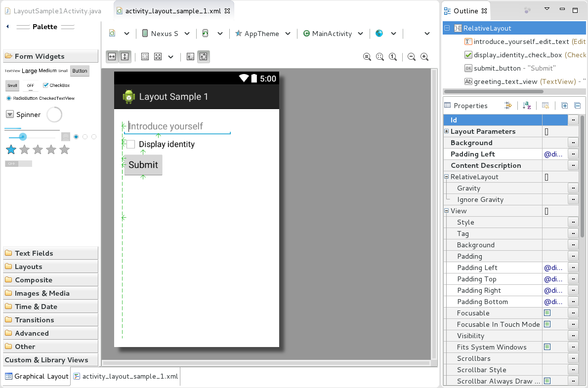Click the zoom in magnifier icon
588x388 pixels.
click(x=424, y=57)
